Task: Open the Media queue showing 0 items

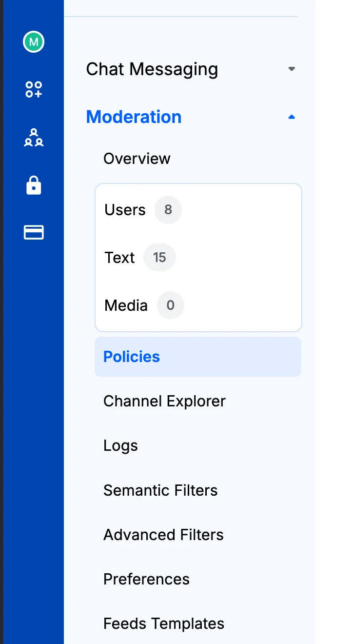Action: click(x=126, y=305)
